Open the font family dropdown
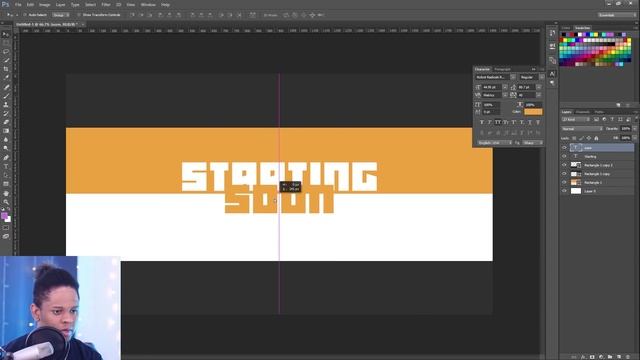 tap(513, 77)
